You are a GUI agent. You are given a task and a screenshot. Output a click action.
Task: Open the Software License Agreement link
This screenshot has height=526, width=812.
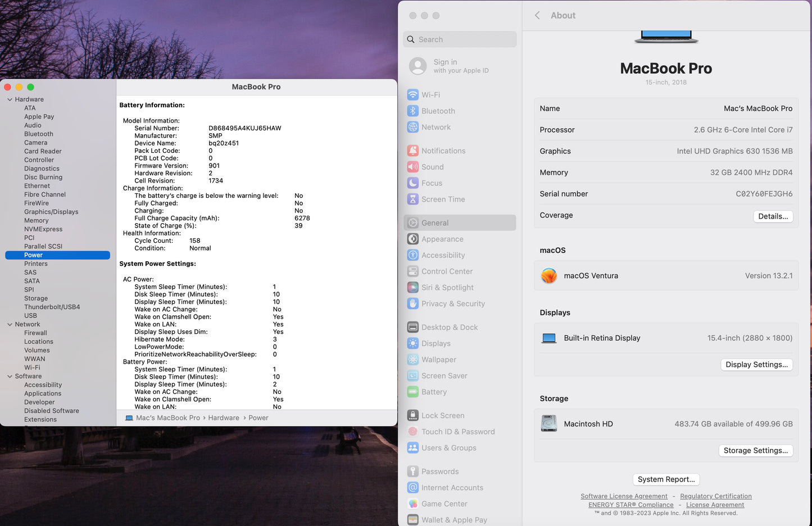coord(624,496)
